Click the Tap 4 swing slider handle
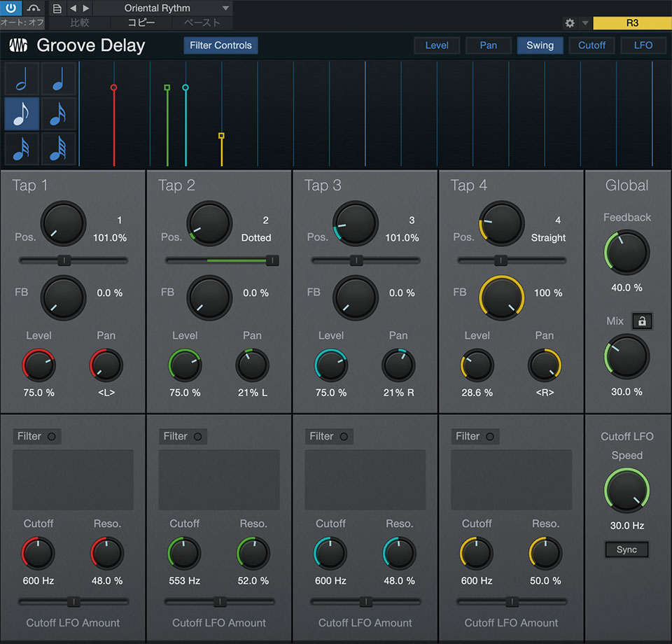 click(500, 260)
